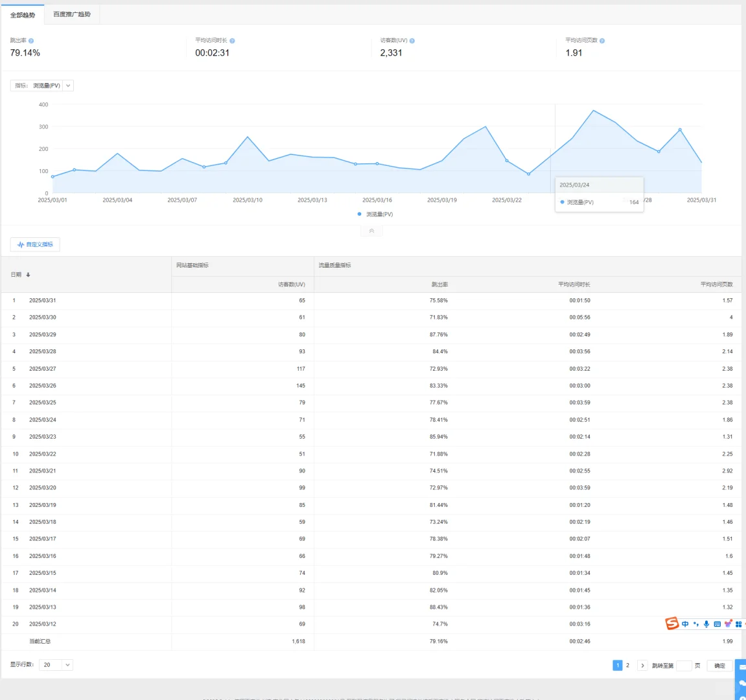Click the next page arrow

click(x=642, y=665)
